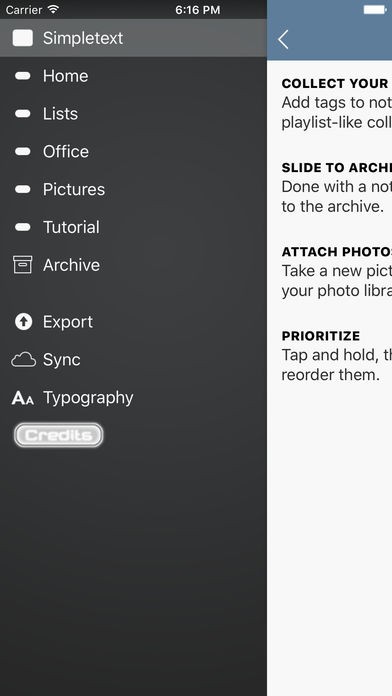Click the Home tag pill icon
Viewport: 392px width, 696px height.
pos(23,76)
